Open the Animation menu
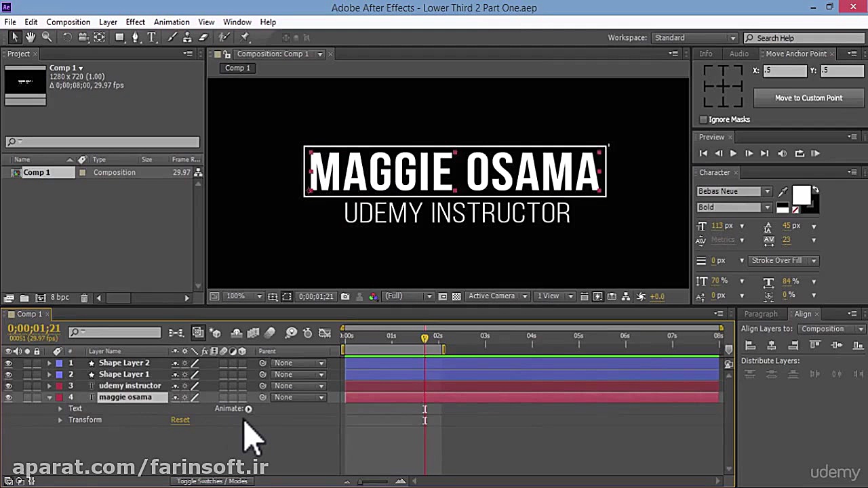This screenshot has height=488, width=868. [x=172, y=22]
